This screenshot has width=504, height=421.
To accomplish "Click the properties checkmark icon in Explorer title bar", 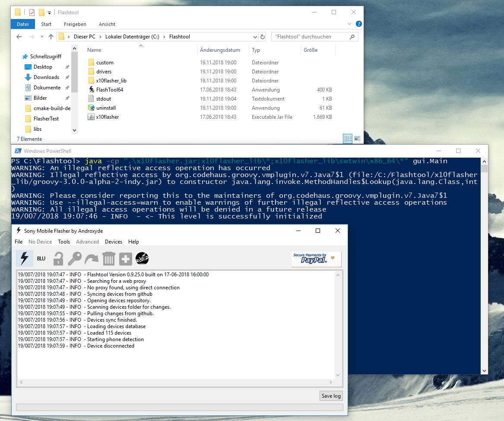I will tap(32, 13).
